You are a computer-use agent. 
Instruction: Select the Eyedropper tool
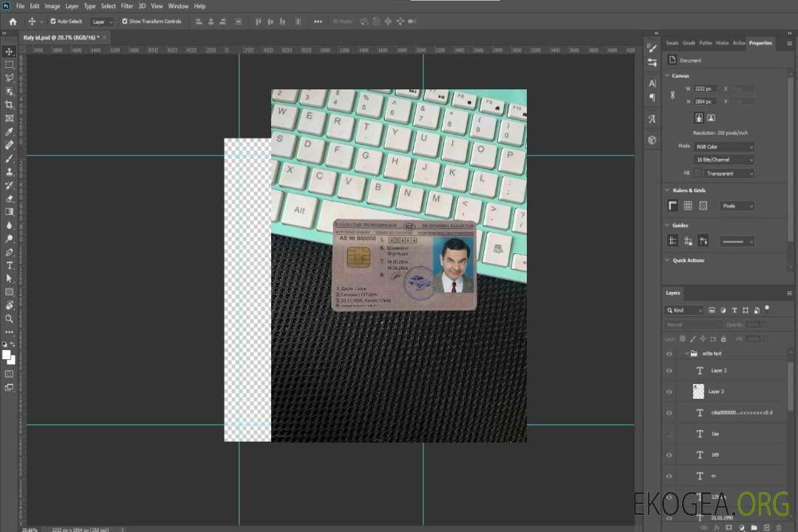click(x=9, y=132)
